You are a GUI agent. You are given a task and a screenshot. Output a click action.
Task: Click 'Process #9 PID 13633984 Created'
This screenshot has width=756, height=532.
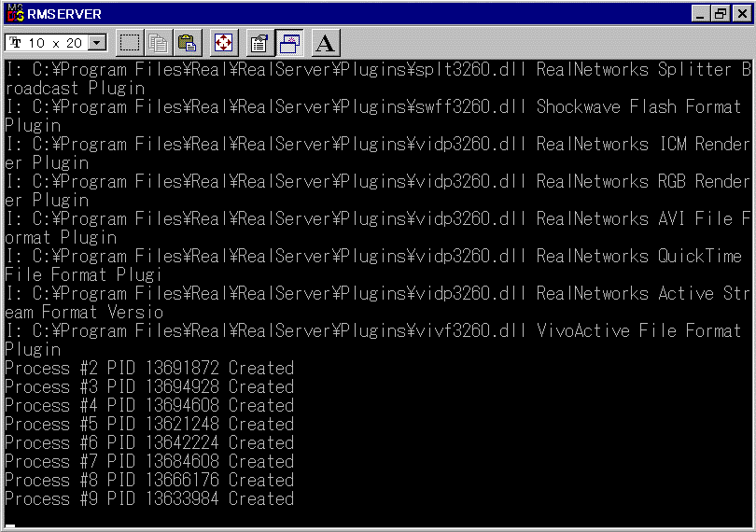click(x=149, y=498)
